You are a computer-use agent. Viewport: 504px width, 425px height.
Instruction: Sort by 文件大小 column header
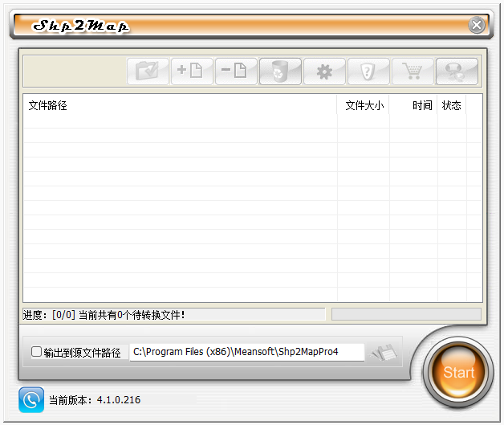pyautogui.click(x=363, y=105)
